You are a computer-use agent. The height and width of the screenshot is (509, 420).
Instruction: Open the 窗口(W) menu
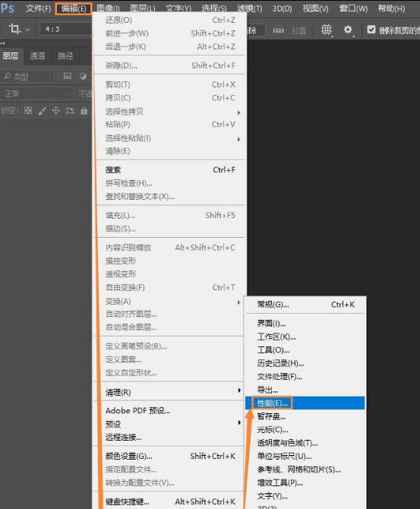353,8
